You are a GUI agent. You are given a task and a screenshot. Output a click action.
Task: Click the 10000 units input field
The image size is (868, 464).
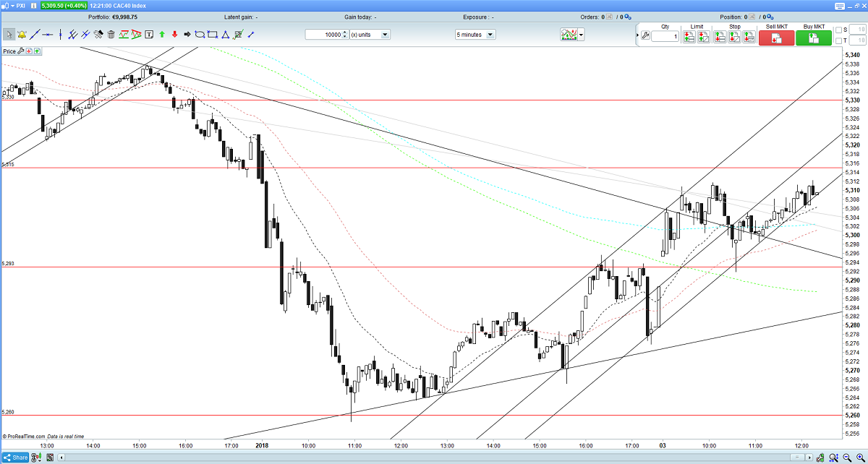[323, 34]
